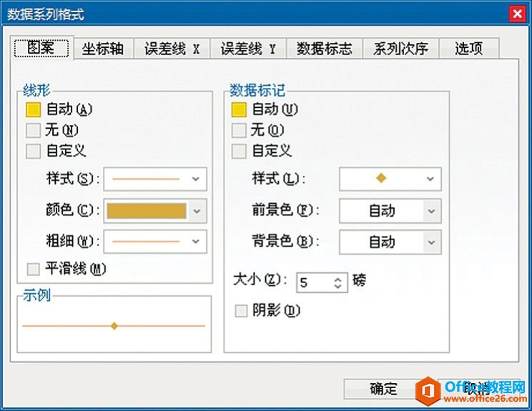The height and width of the screenshot is (411, 532).
Task: Click the diamond marker style preview
Action: (x=381, y=178)
